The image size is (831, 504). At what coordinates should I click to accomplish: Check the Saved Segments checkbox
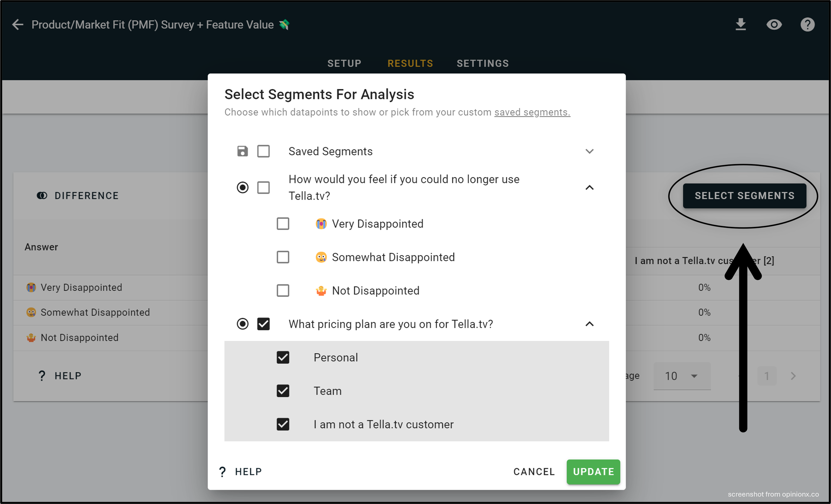pyautogui.click(x=263, y=151)
